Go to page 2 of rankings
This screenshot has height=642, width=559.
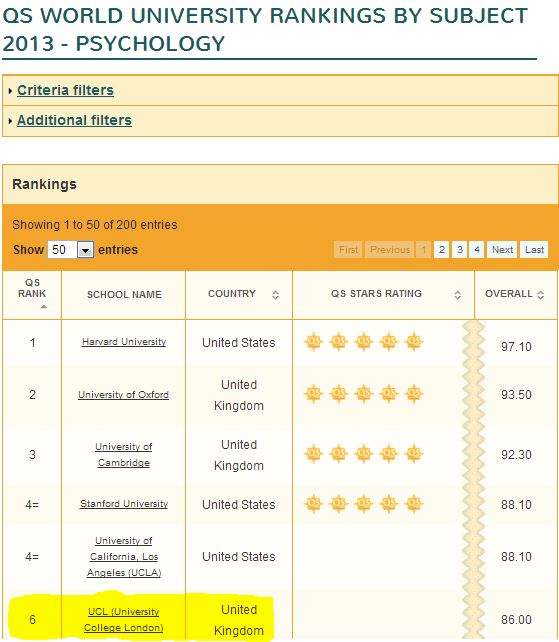click(441, 249)
